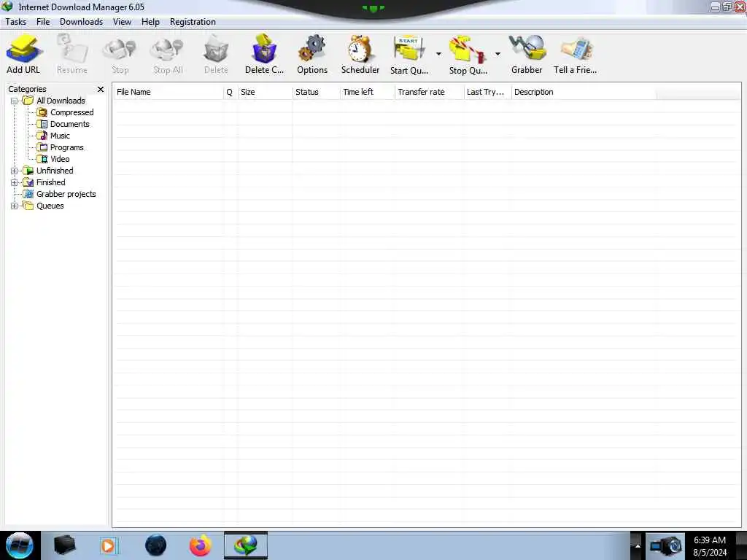Collapse the All Downloads tree node
The height and width of the screenshot is (560, 747).
(x=15, y=101)
